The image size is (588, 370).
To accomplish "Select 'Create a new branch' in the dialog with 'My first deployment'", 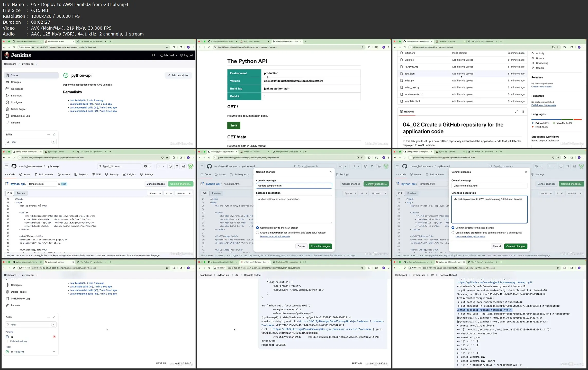I will pos(453,233).
